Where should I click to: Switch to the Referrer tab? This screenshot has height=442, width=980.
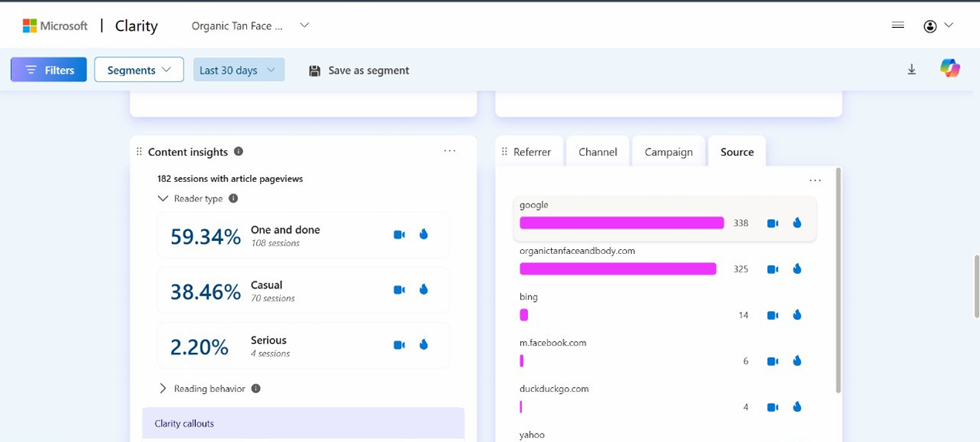533,152
